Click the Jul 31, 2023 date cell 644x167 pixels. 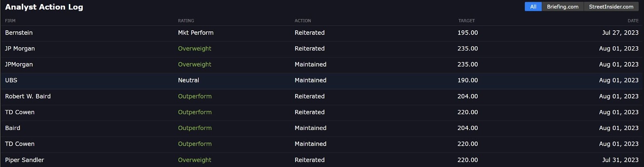[620, 160]
